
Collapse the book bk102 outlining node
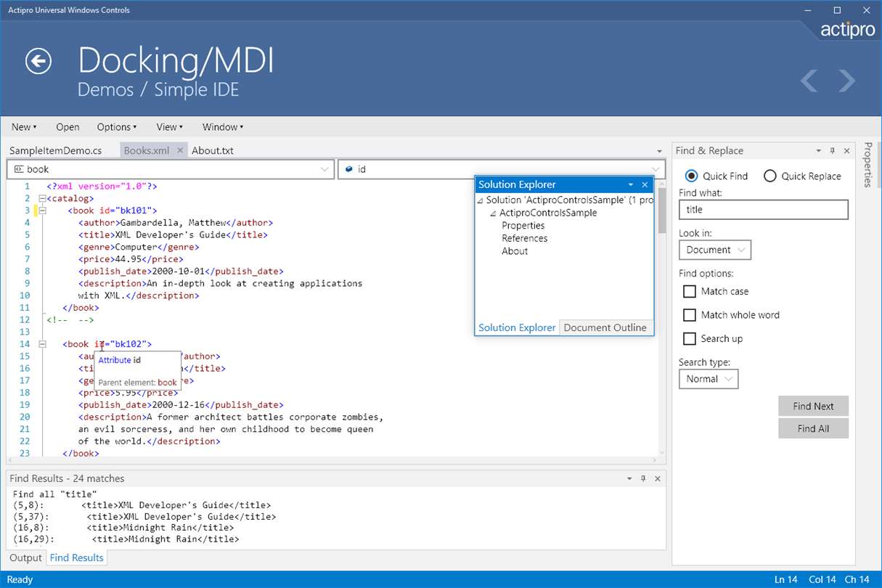[x=42, y=344]
